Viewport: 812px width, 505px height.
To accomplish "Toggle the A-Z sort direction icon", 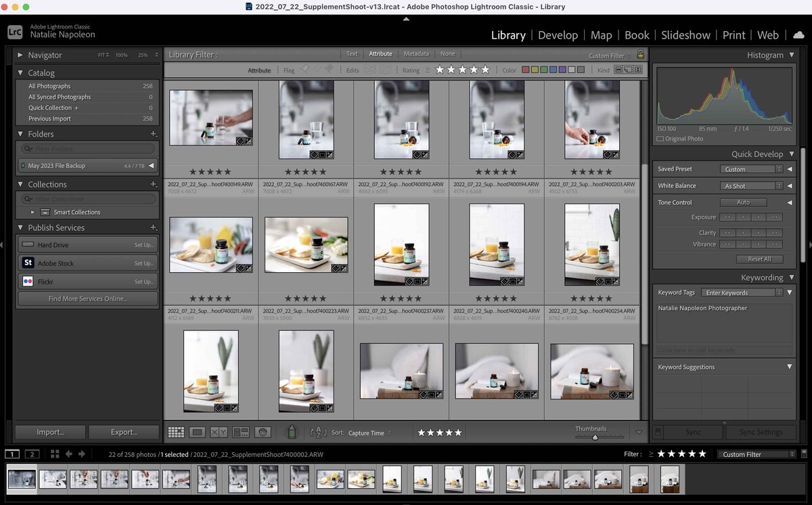I will 318,432.
